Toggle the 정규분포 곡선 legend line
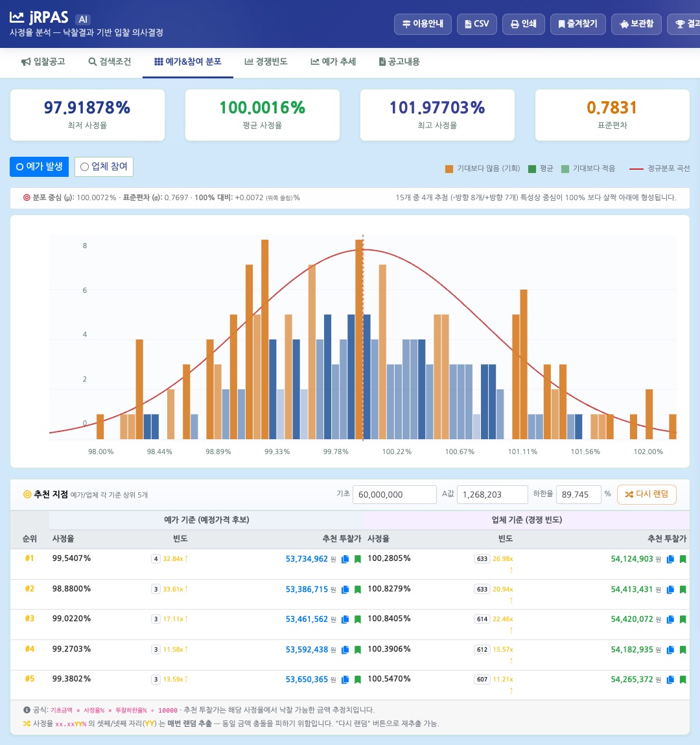 (659, 168)
